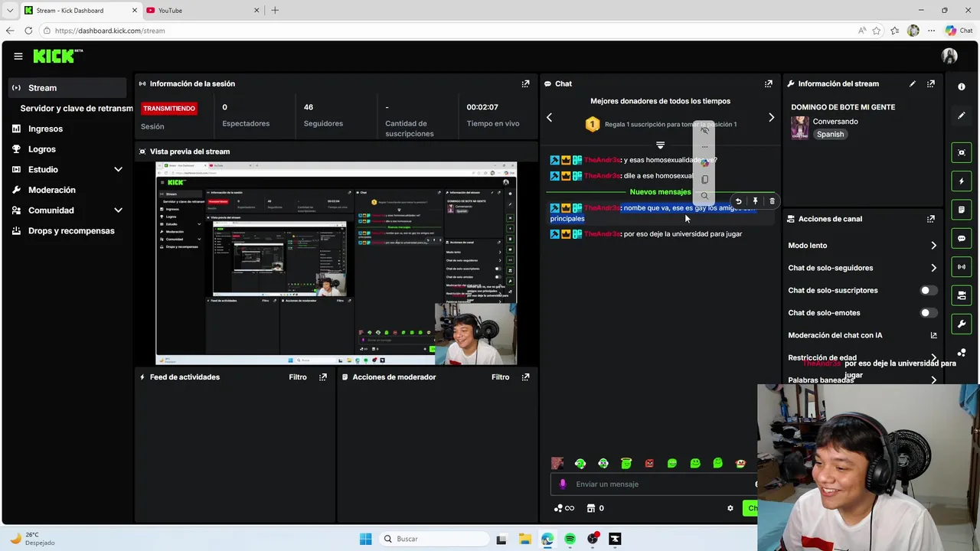Open the shop icon below the chat input
Screen dimensions: 980x551
[x=590, y=508]
